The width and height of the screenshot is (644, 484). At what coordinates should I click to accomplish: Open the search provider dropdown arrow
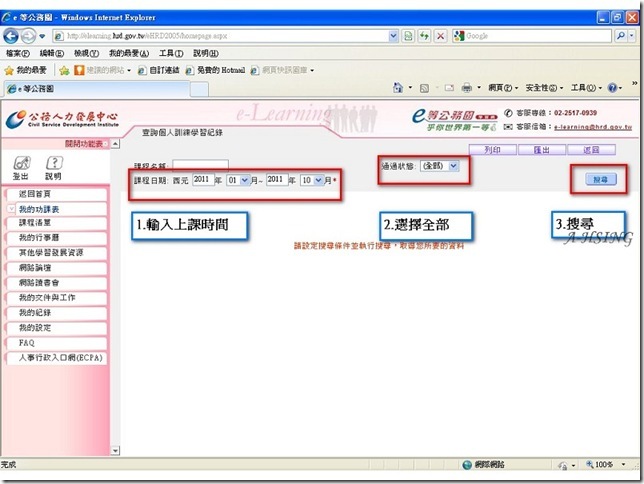click(x=632, y=36)
